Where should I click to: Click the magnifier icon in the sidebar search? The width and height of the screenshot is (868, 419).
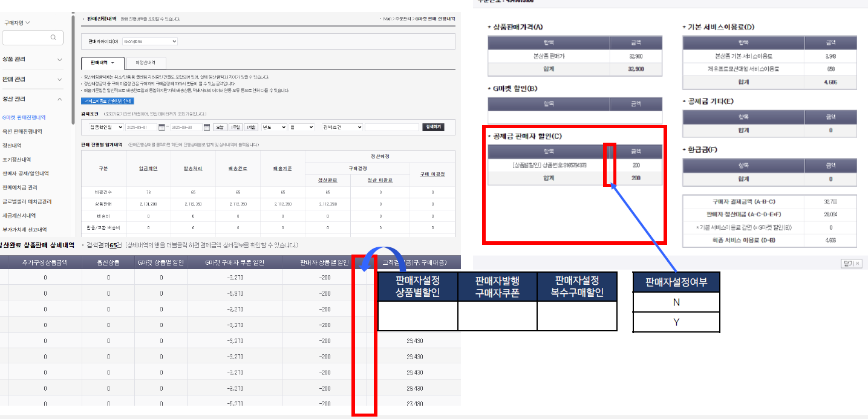[x=54, y=37]
